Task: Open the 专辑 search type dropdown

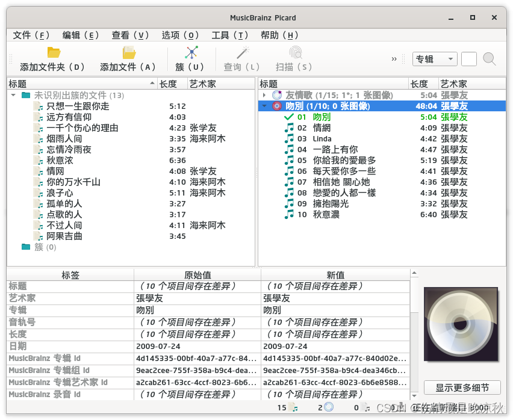Action: click(435, 59)
